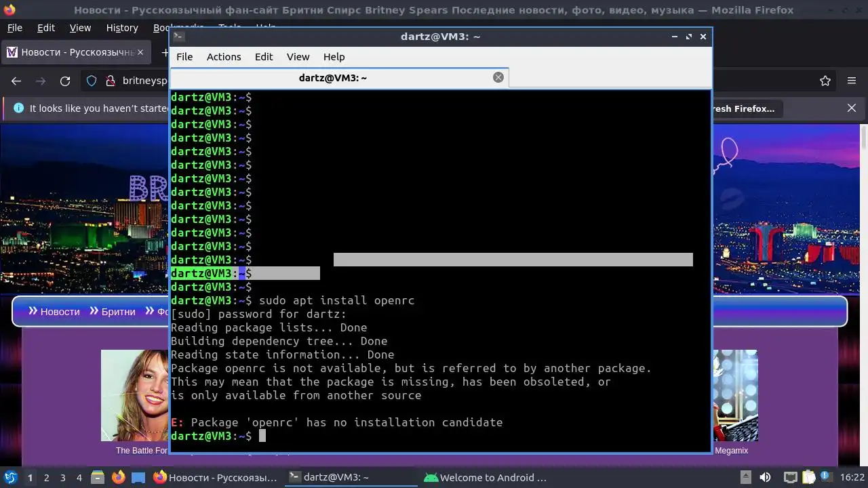Click the Refresh Firefox button

point(746,108)
